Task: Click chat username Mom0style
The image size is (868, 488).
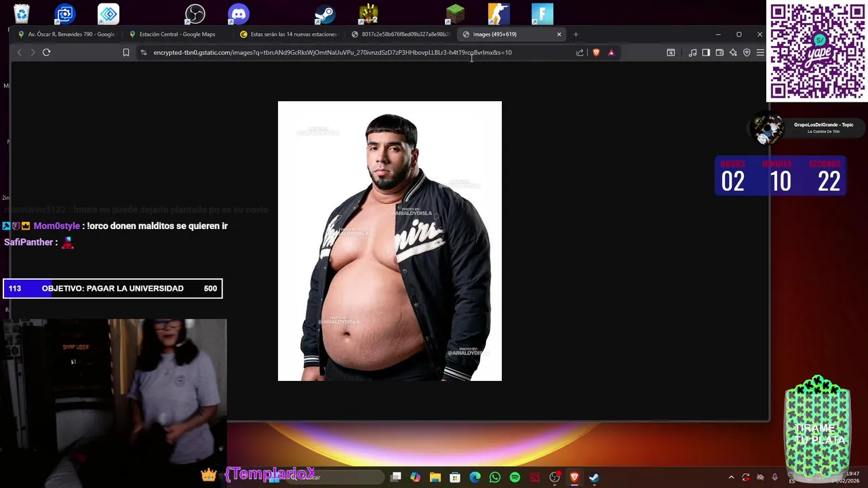Action: click(x=57, y=226)
